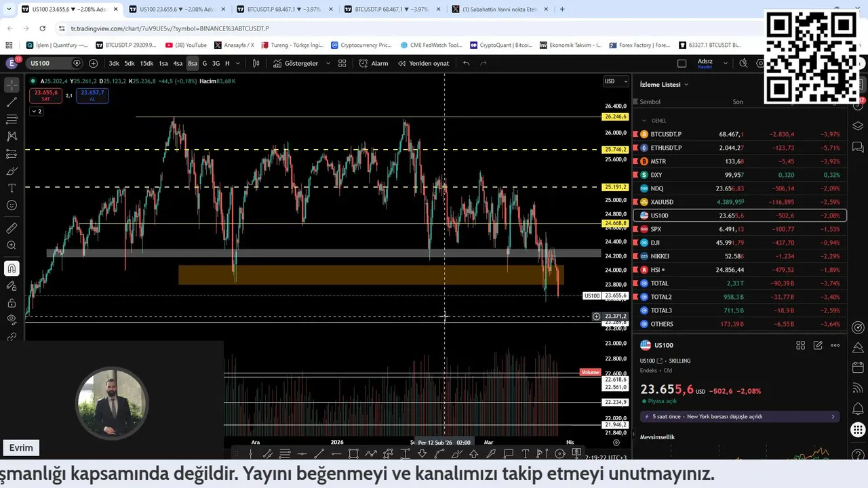868x488 pixels.
Task: Select the ruler measure tool
Action: (12, 228)
